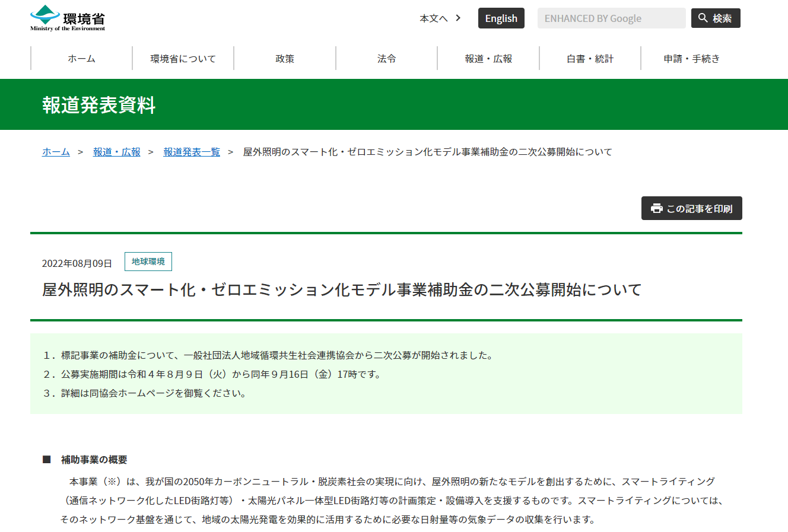
Task: Focus the Google search input field
Action: [611, 18]
